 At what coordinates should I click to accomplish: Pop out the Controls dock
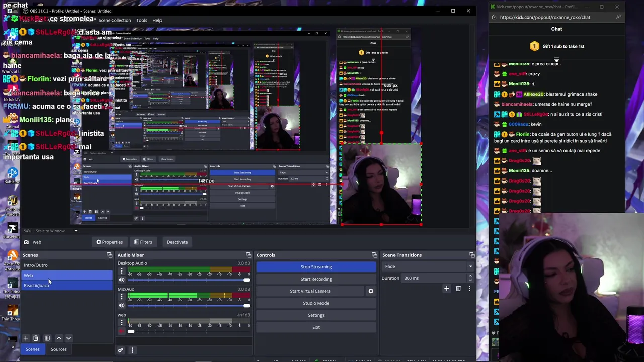pyautogui.click(x=374, y=255)
